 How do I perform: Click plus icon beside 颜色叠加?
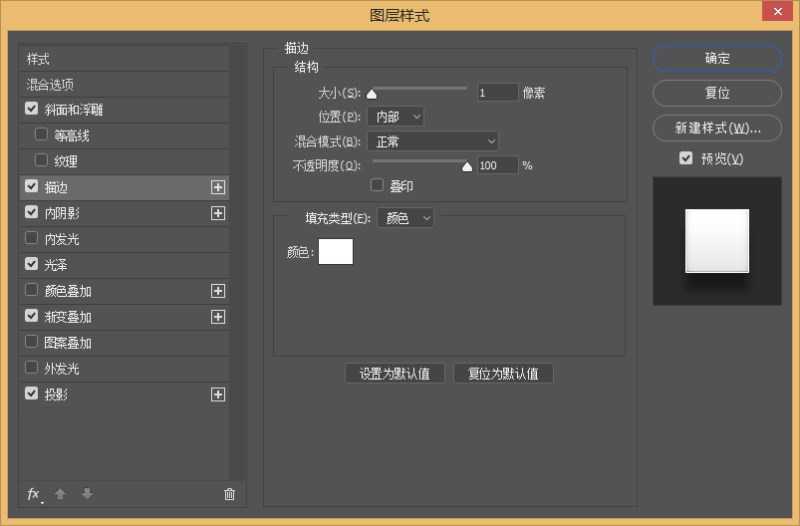[x=218, y=291]
